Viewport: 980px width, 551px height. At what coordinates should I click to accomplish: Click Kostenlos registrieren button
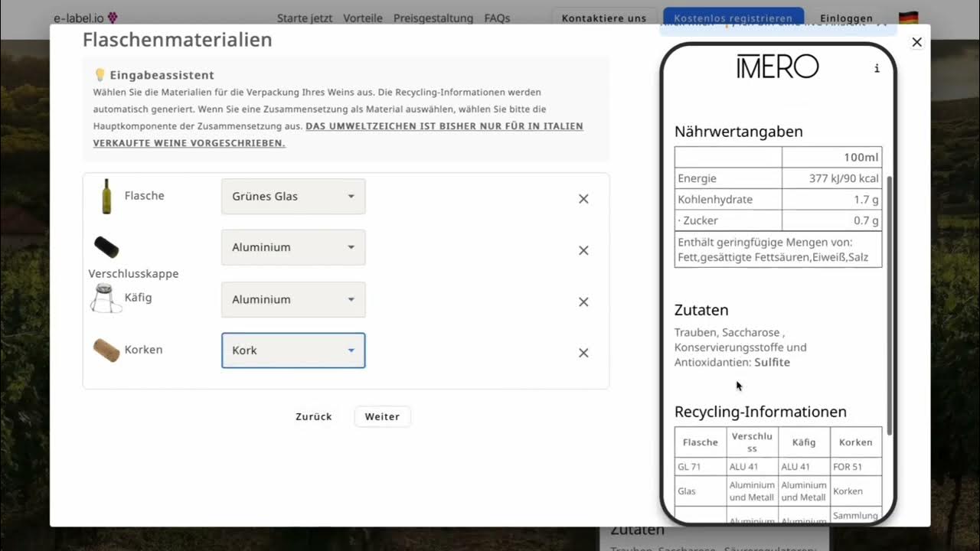(733, 18)
